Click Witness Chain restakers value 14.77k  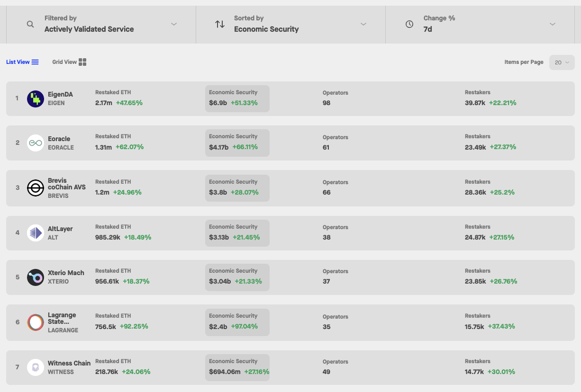click(474, 372)
